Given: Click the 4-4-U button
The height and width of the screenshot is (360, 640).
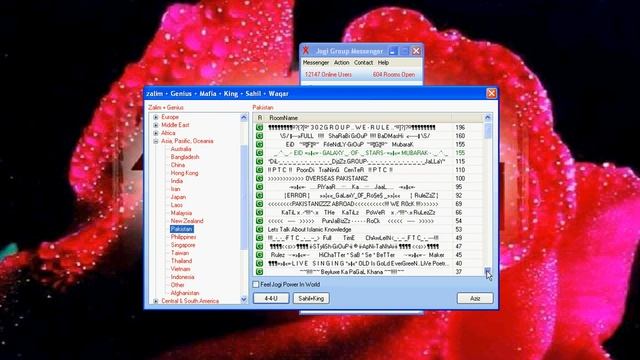Looking at the screenshot, I should [271, 298].
